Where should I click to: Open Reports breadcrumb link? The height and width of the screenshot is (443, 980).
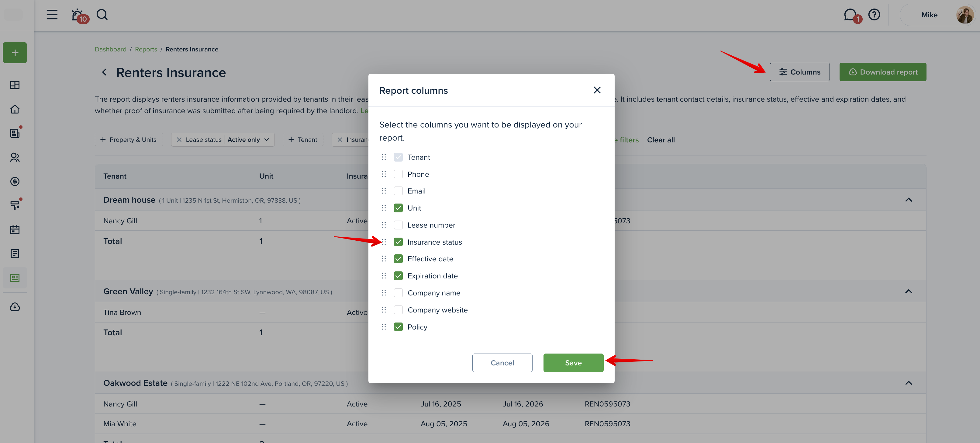[x=146, y=49]
